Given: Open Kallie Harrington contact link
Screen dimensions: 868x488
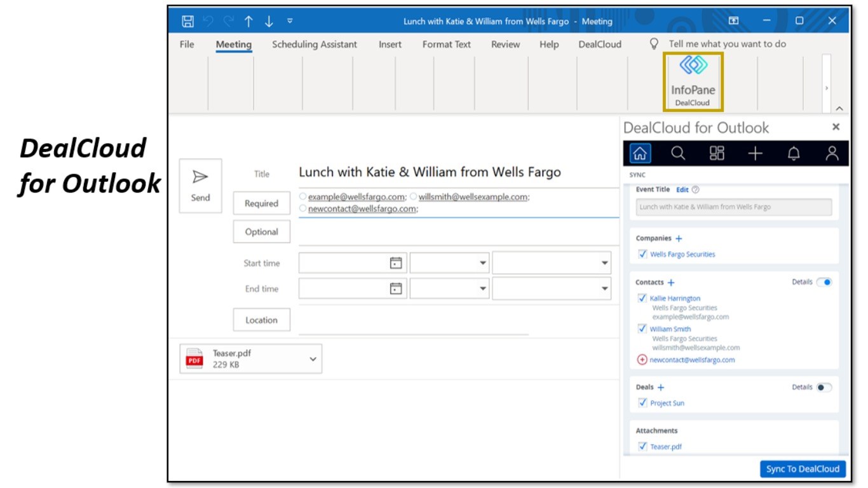Looking at the screenshot, I should pos(675,298).
